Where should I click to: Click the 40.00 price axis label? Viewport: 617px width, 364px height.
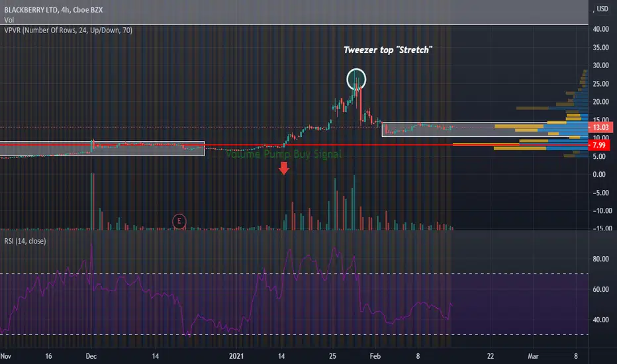[x=601, y=29]
